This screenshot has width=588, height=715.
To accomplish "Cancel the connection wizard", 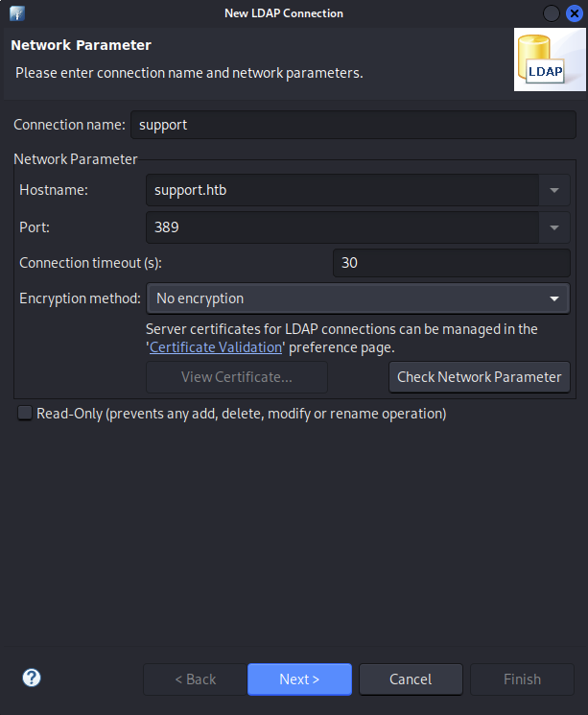I will click(411, 679).
